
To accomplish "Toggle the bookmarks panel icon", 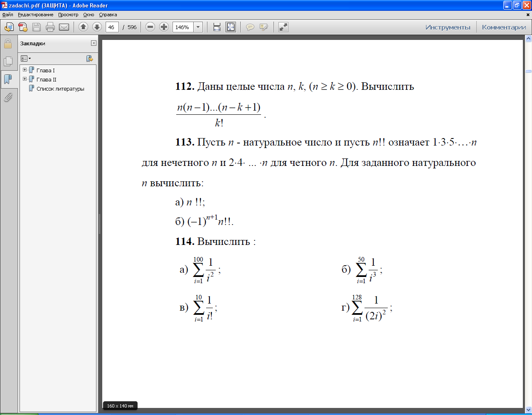I will [x=8, y=79].
